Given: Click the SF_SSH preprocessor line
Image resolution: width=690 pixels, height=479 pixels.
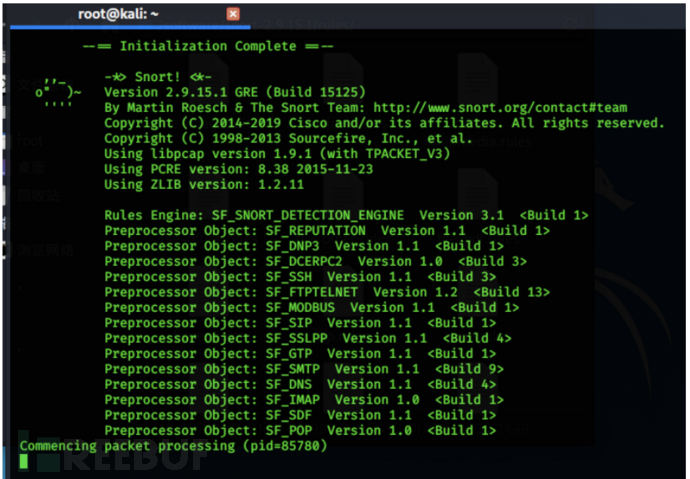Looking at the screenshot, I should tap(300, 277).
